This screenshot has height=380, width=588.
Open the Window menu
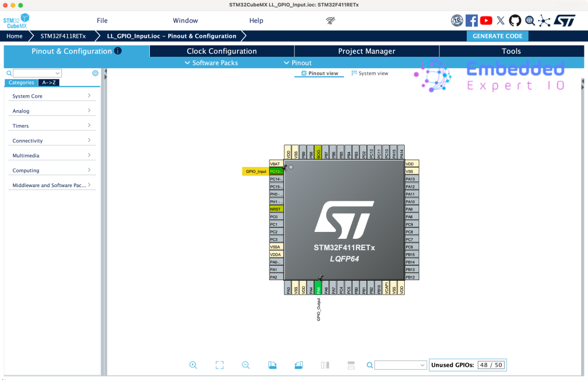pos(185,21)
